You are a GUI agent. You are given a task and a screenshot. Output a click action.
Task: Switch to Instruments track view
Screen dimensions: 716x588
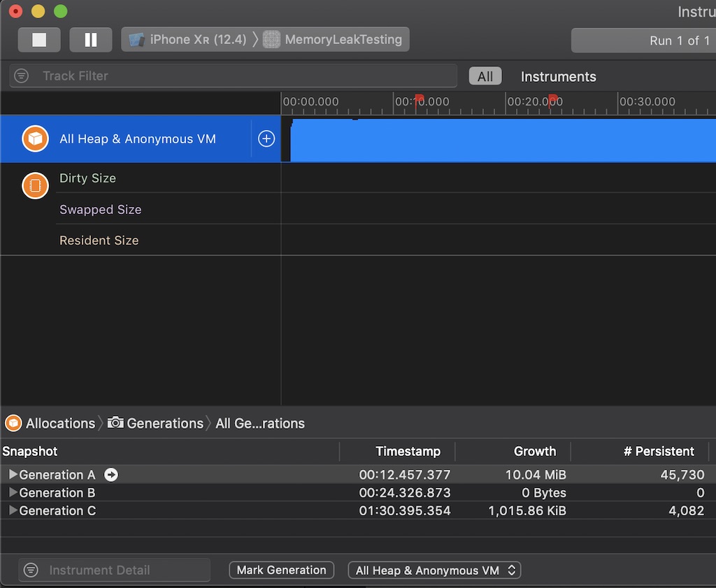[558, 76]
